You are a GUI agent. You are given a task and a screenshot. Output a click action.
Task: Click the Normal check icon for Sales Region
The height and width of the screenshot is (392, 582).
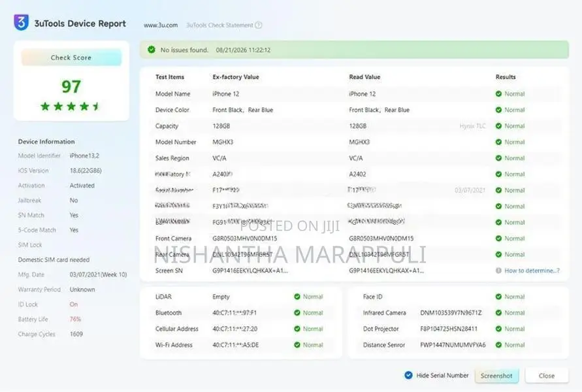click(498, 158)
